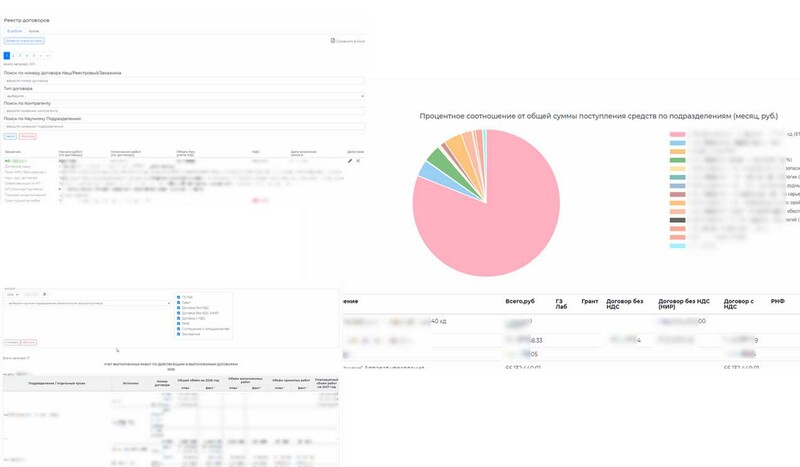
Task: Toggle the 'Экспертиза' checkbox
Action: pos(179,334)
